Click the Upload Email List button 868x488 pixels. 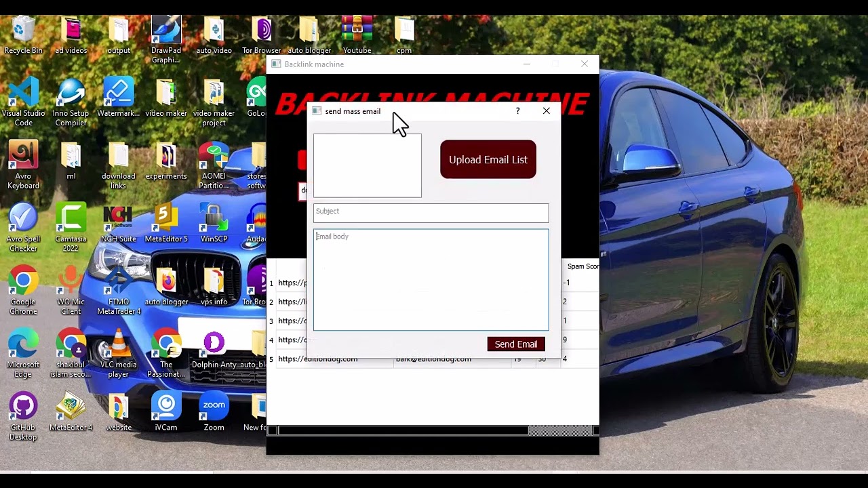[488, 159]
